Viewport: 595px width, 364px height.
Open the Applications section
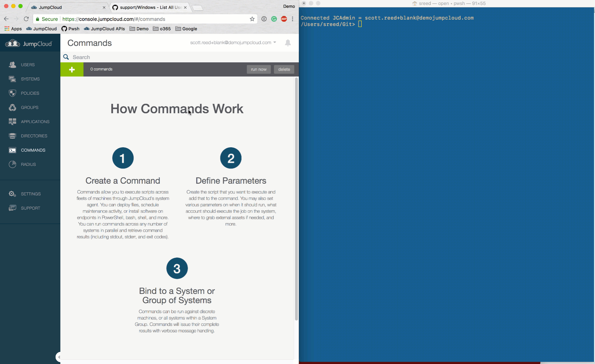pos(35,122)
